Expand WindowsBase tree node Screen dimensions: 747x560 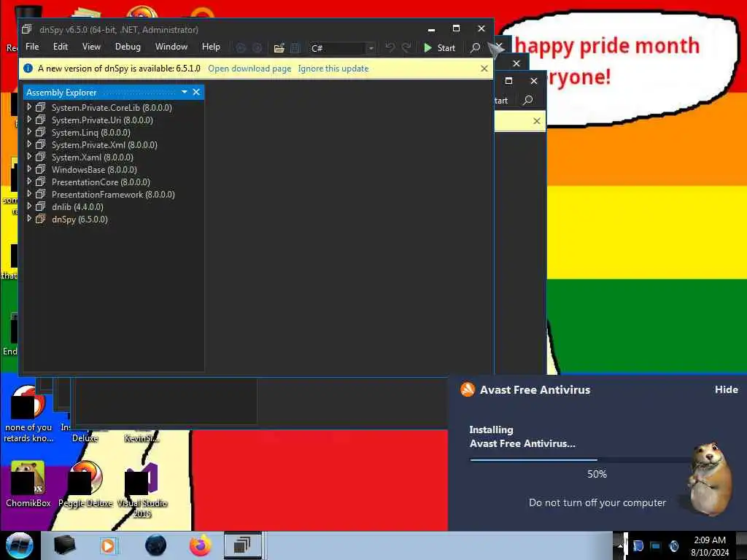29,169
